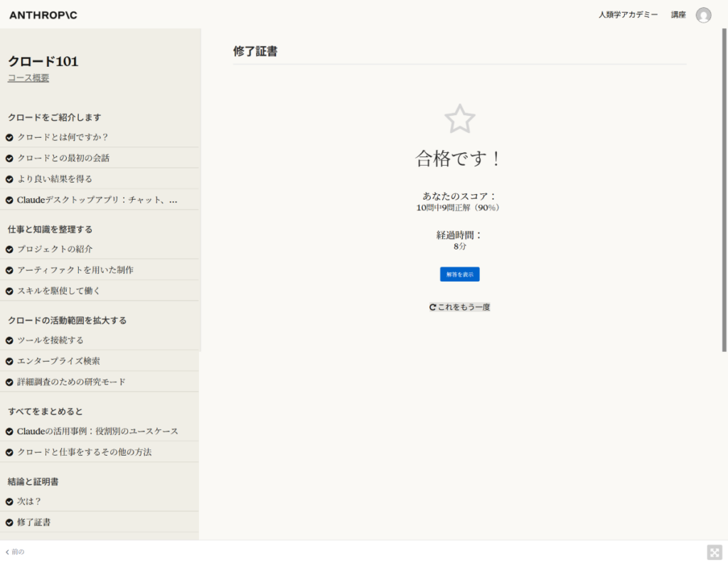
Task: Click the Anthropic logo
Action: pos(43,16)
